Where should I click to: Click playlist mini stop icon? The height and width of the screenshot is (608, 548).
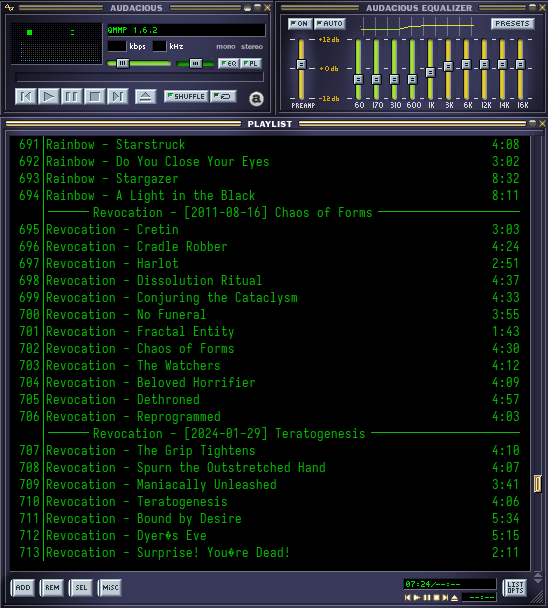(x=436, y=598)
